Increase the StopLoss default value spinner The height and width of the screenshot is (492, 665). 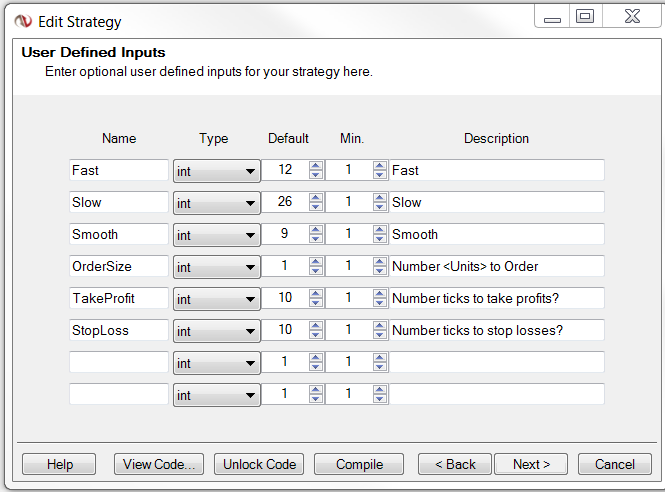point(316,326)
